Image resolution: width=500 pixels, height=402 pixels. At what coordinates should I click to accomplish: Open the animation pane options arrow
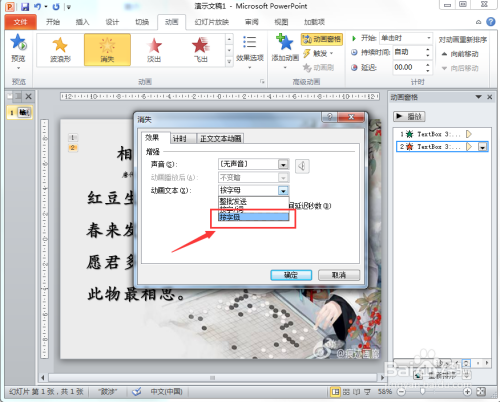click(478, 97)
